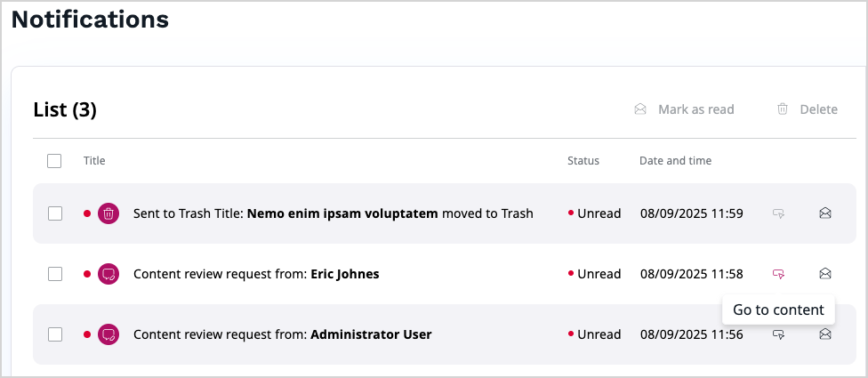868x378 pixels.
Task: Mark Administrator User notification as read
Action: pos(825,334)
